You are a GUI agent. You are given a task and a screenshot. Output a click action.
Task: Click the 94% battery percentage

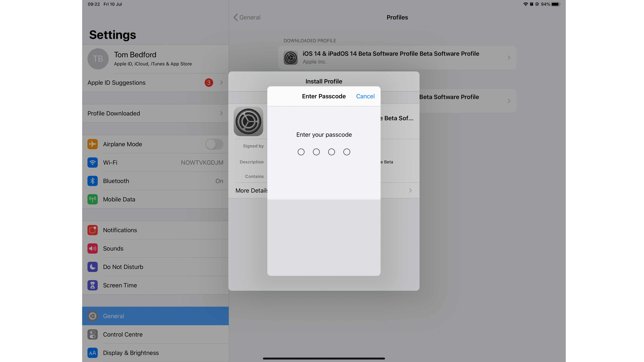(545, 4)
